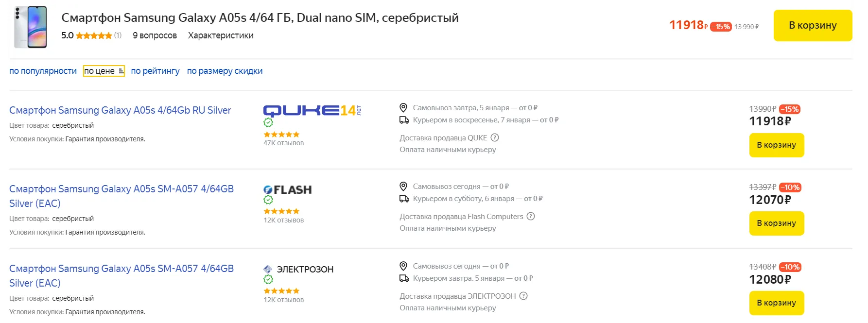This screenshot has height=323, width=868.
Task: Open the 9 вопросов link
Action: [155, 35]
